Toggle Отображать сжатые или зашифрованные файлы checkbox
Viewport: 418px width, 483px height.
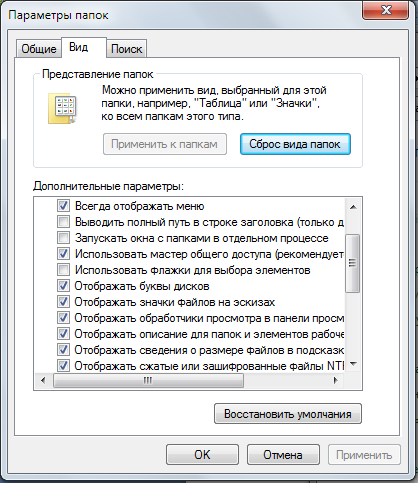tap(63, 366)
